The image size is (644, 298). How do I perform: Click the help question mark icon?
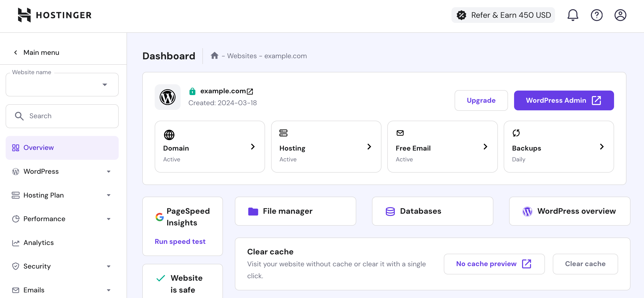[597, 15]
